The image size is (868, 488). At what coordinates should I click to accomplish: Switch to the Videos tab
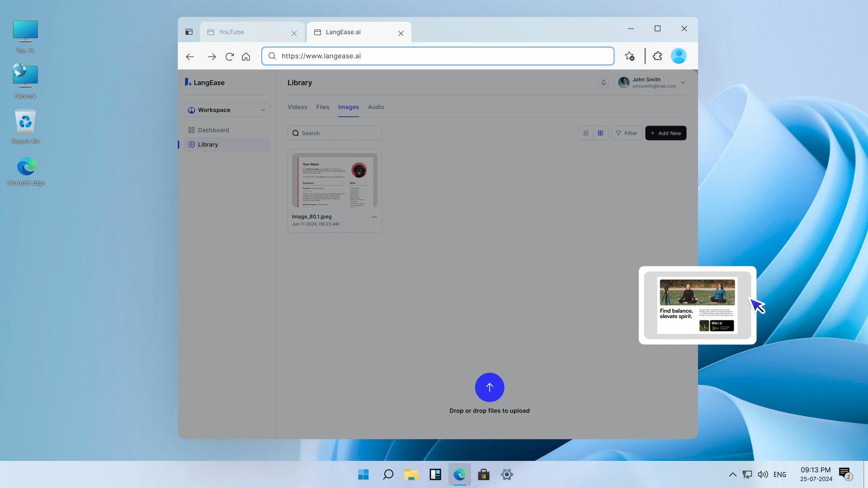coord(297,107)
